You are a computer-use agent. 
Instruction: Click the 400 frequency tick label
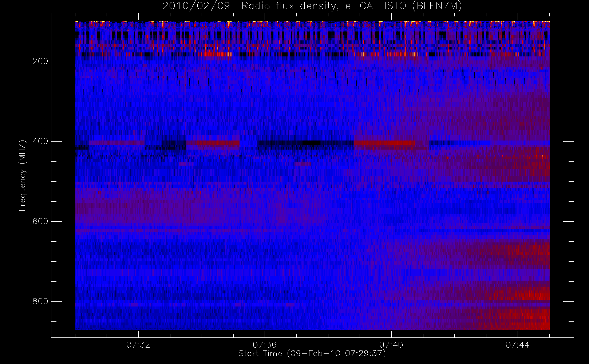(x=40, y=141)
